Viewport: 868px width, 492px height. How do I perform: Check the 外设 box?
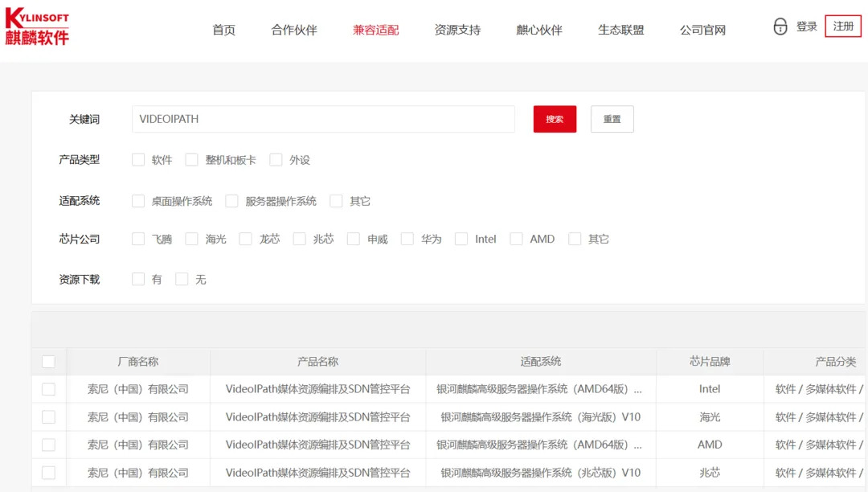(x=276, y=160)
